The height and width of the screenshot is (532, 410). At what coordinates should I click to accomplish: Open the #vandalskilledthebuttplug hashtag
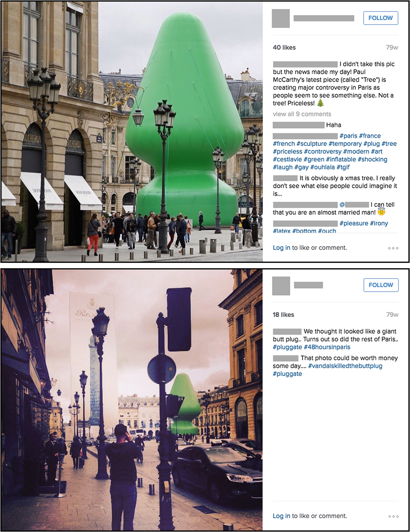click(x=345, y=366)
